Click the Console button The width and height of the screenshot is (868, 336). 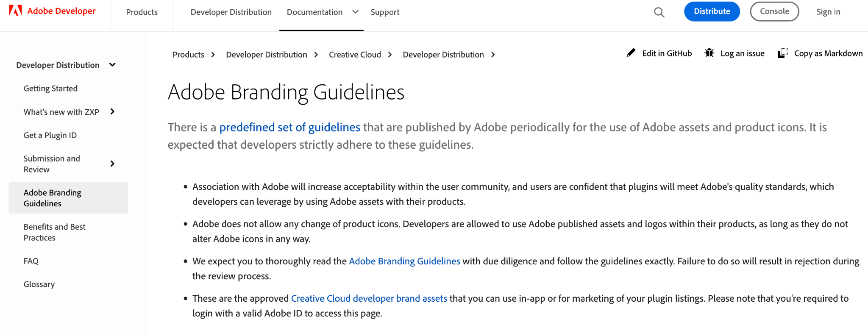[774, 11]
